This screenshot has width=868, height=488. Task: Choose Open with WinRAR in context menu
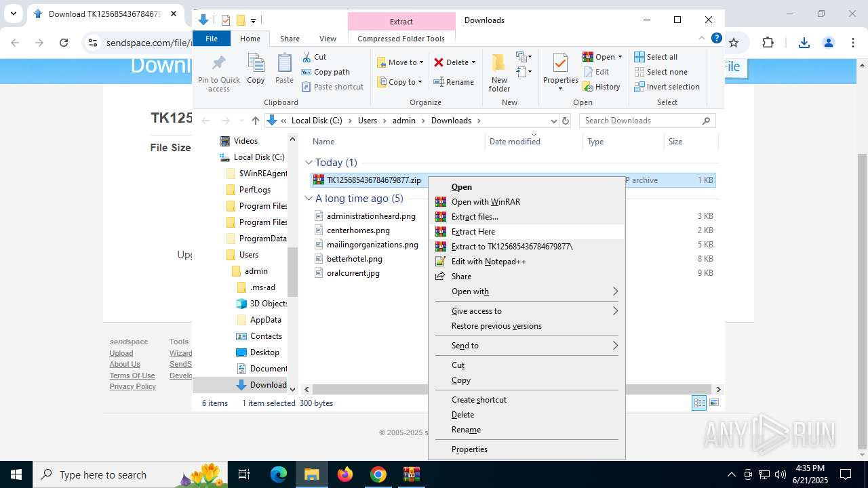[x=526, y=202]
